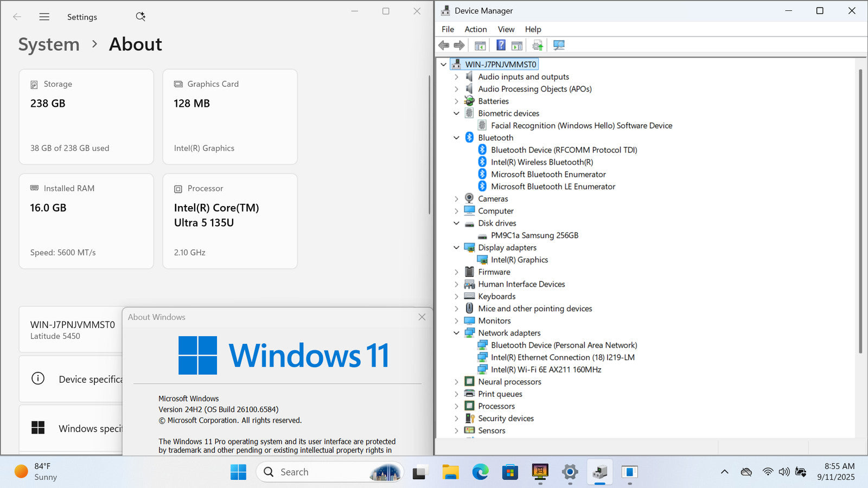
Task: Launch Microsoft Edge from taskbar
Action: [480, 472]
